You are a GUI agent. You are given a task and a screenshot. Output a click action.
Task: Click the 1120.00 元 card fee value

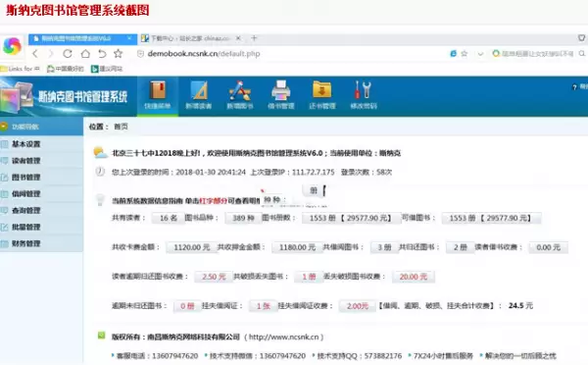coord(192,247)
